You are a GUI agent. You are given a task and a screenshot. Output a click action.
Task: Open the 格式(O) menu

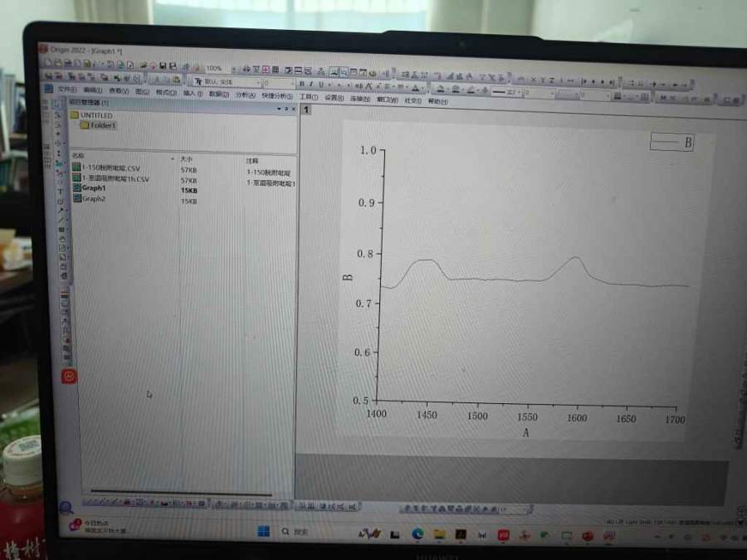(166, 92)
